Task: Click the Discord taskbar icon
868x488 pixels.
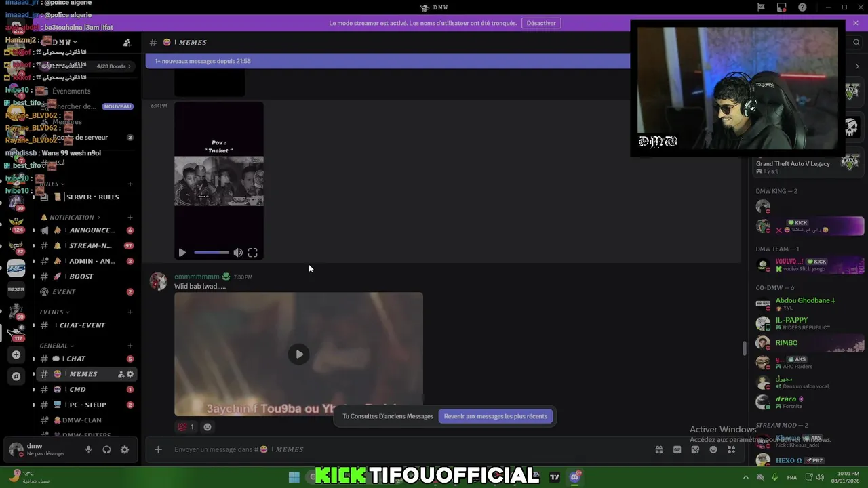Action: click(574, 476)
